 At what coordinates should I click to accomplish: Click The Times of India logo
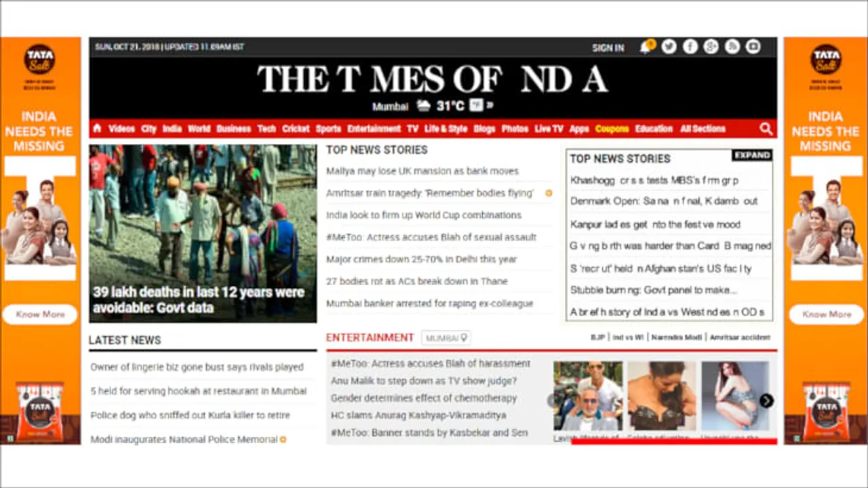click(x=433, y=80)
